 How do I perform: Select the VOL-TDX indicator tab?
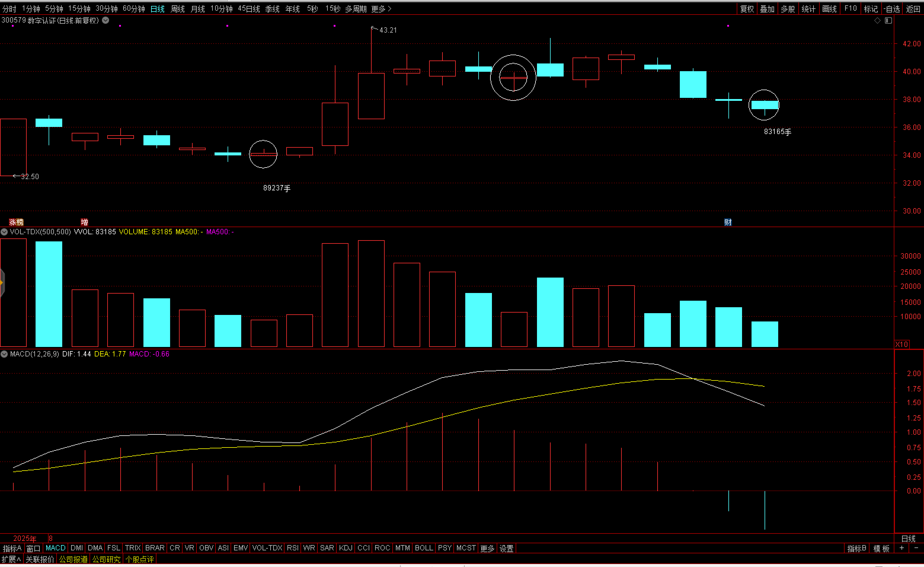(x=267, y=548)
